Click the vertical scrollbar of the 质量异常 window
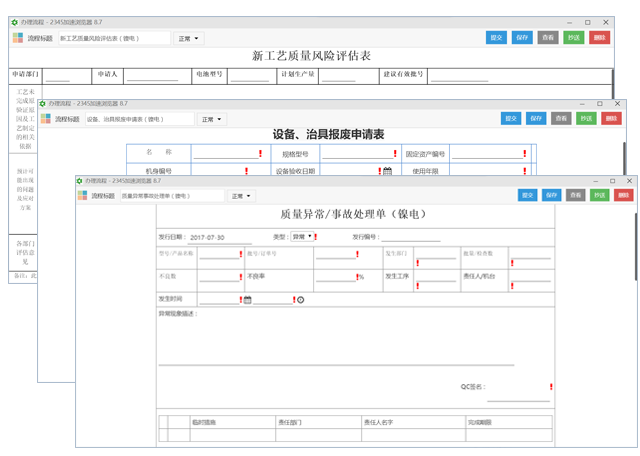 (x=636, y=247)
